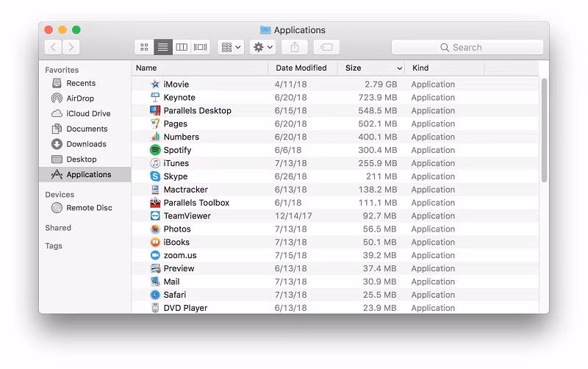The width and height of the screenshot is (588, 369).
Task: Select Applications in the sidebar
Action: tap(85, 175)
